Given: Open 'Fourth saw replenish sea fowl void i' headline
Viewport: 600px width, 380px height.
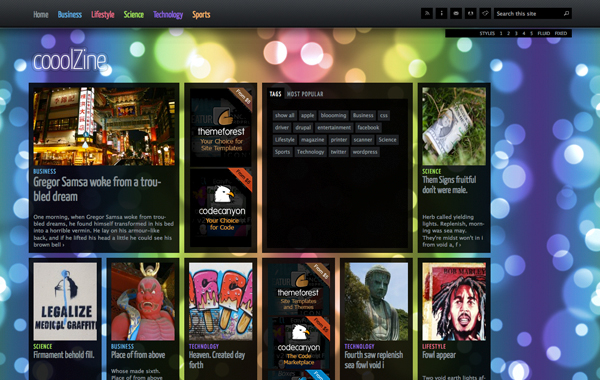Looking at the screenshot, I should coord(373,360).
